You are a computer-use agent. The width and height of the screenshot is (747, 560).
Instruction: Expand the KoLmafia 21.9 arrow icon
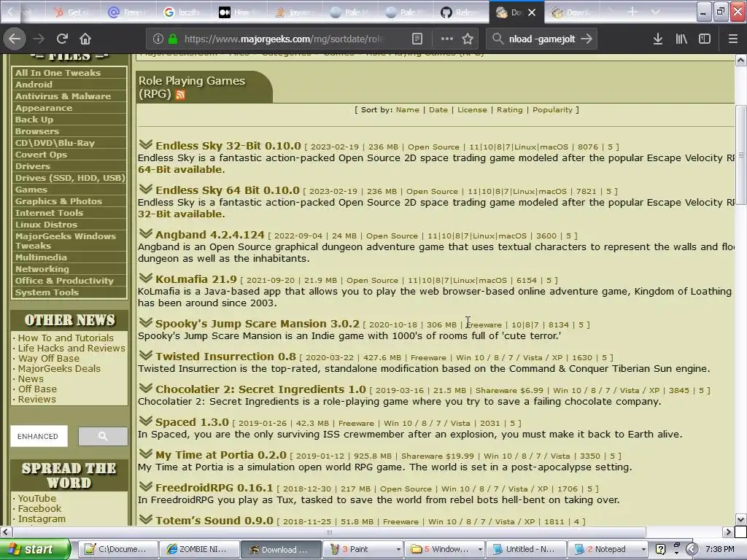tap(146, 278)
